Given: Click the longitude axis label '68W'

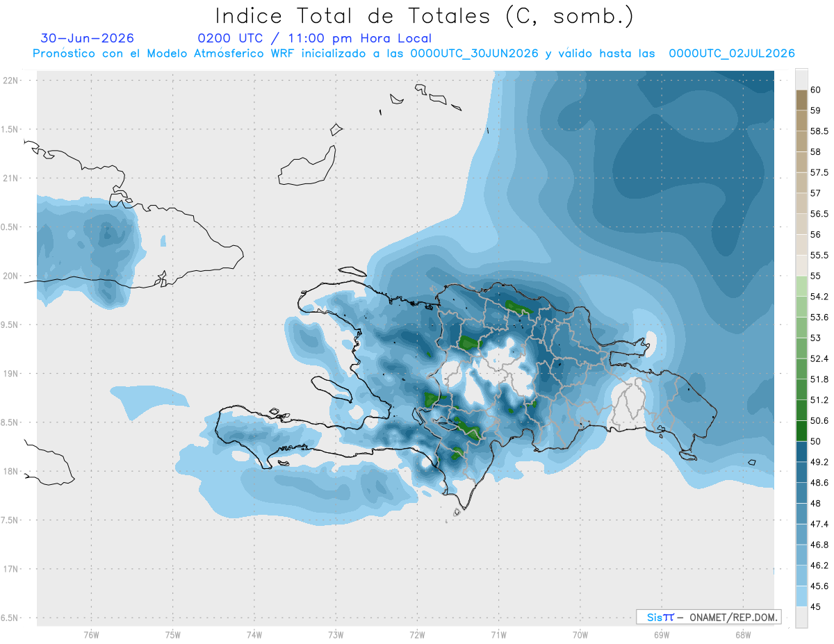Looking at the screenshot, I should (x=742, y=635).
